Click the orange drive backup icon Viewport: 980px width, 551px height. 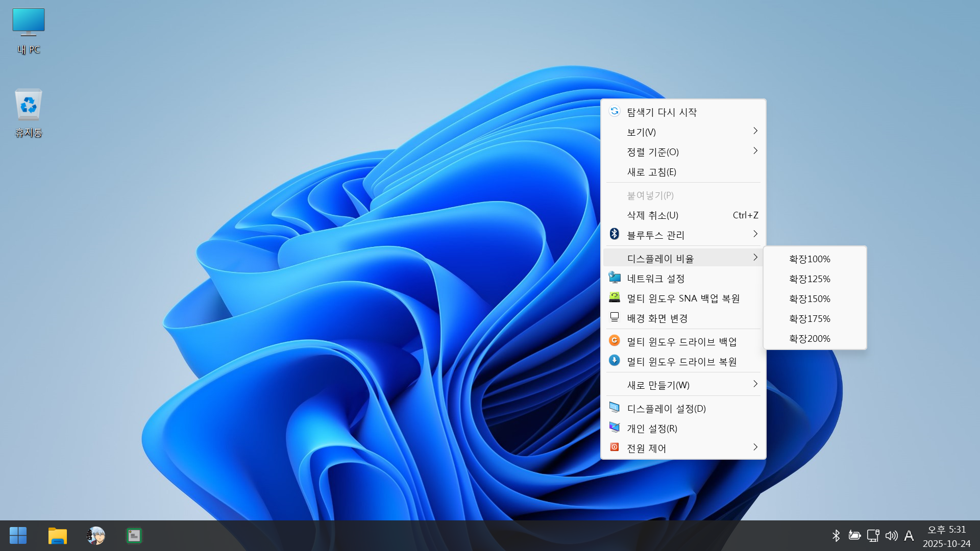click(x=615, y=341)
